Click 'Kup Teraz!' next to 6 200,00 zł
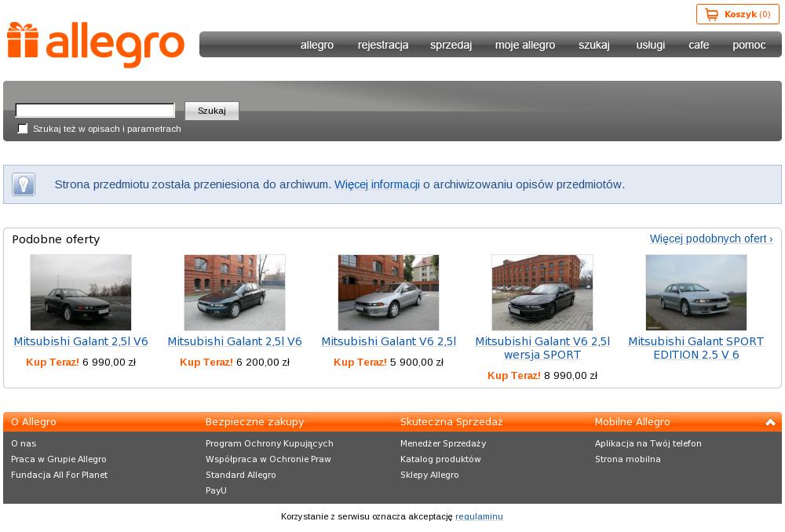Screen dimensions: 785x532 pyautogui.click(x=206, y=363)
